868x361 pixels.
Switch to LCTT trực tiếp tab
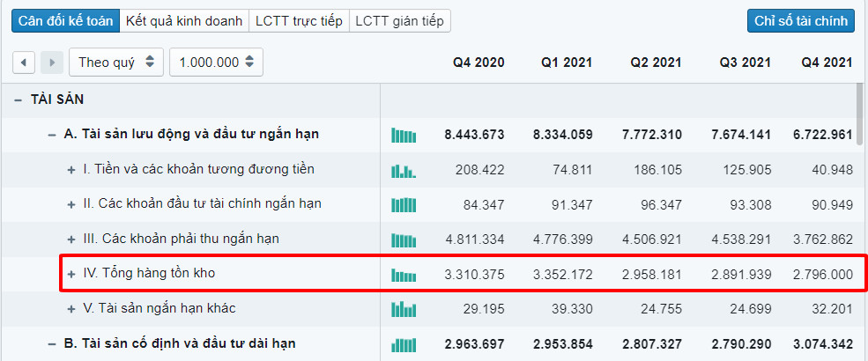tap(299, 21)
